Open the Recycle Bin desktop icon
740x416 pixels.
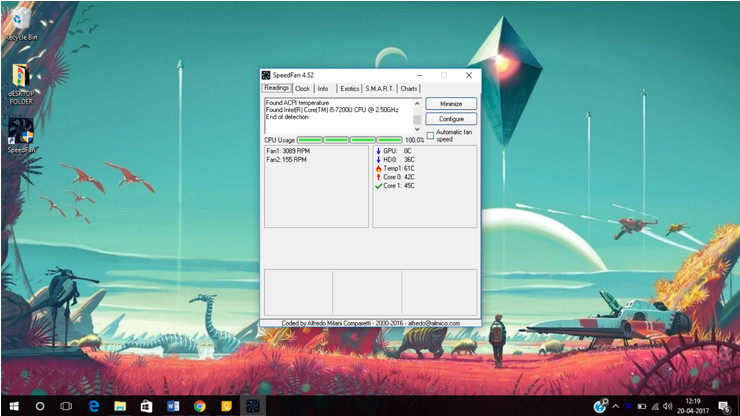20,24
